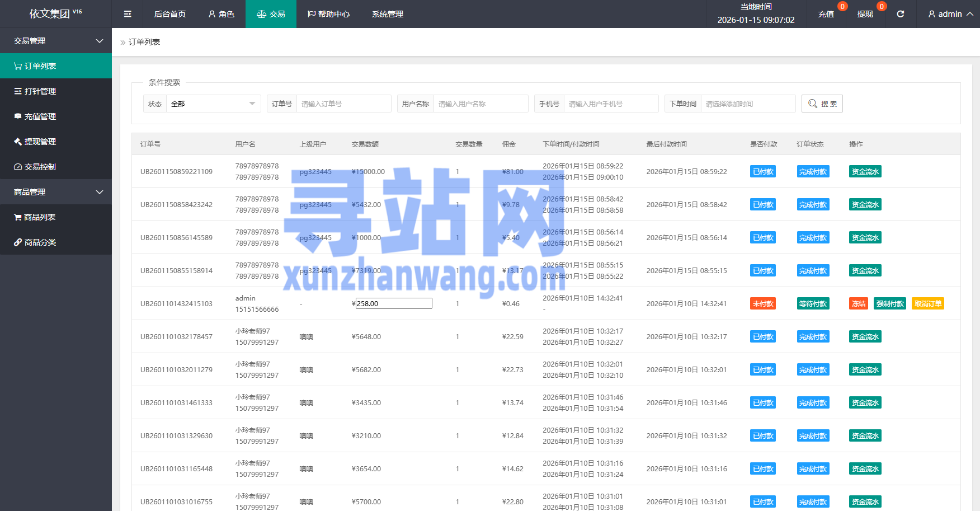
Task: Collapse the sidebar with the hamburger icon
Action: pos(128,14)
